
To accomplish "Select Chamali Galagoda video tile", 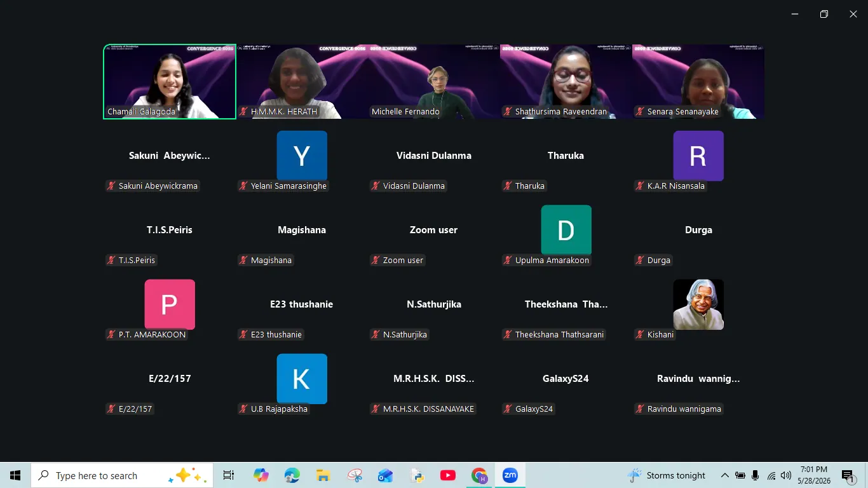I will [x=170, y=81].
